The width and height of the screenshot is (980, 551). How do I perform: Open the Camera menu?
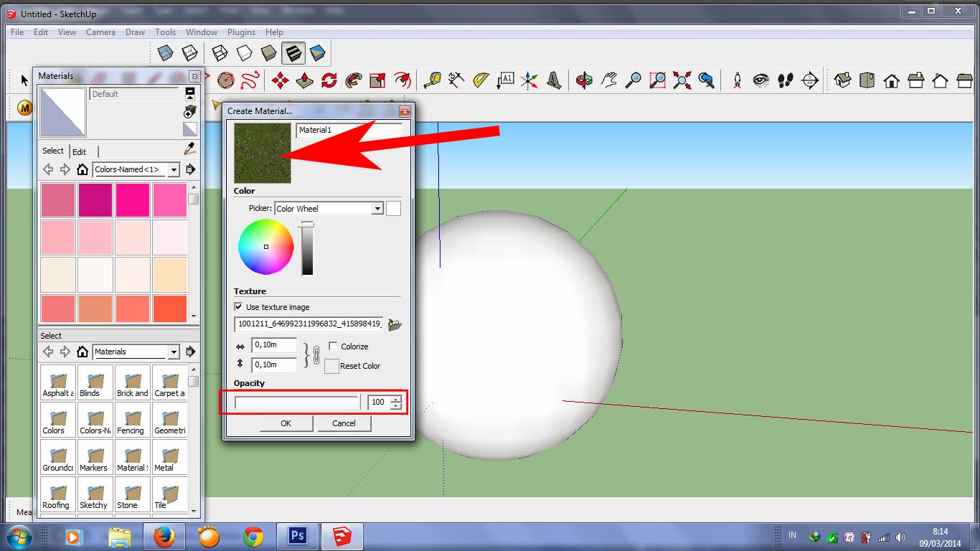(100, 32)
